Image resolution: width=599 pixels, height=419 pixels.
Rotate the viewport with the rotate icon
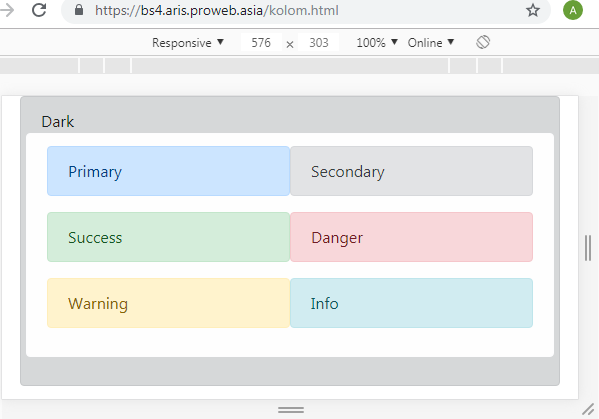tap(483, 42)
